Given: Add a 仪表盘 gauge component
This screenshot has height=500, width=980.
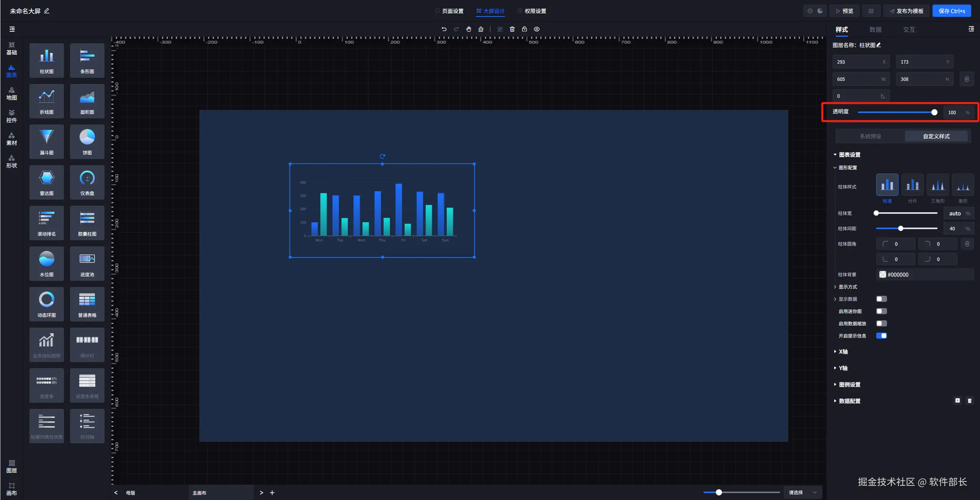Looking at the screenshot, I should pyautogui.click(x=87, y=182).
